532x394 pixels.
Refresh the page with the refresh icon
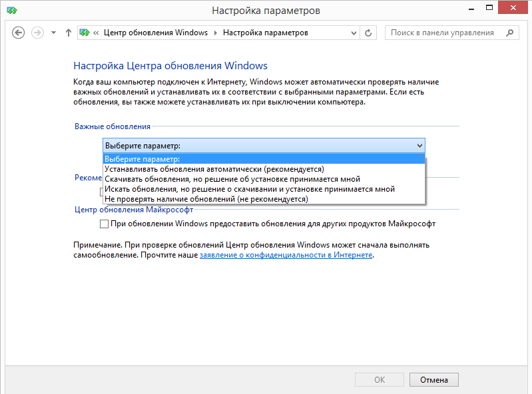click(368, 33)
